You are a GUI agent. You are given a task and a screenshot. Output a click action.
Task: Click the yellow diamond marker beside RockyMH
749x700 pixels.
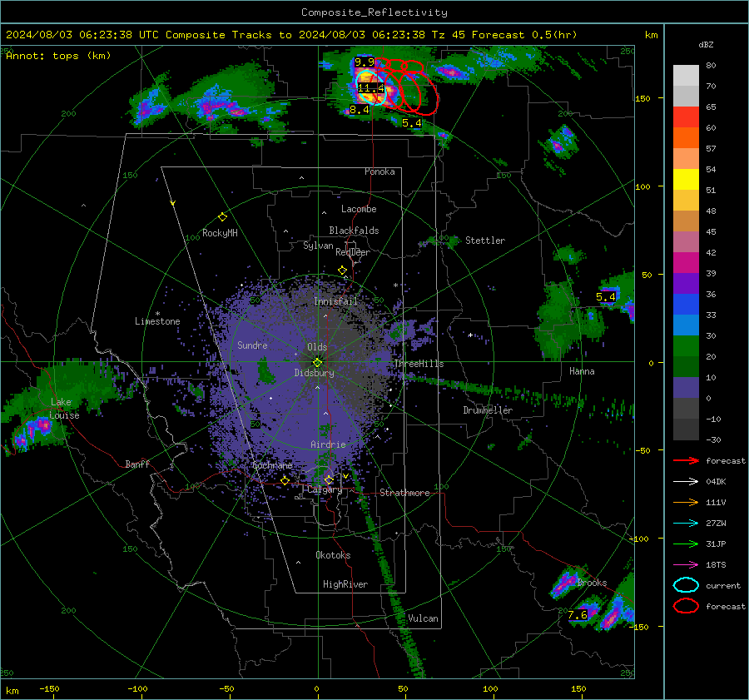pyautogui.click(x=222, y=217)
